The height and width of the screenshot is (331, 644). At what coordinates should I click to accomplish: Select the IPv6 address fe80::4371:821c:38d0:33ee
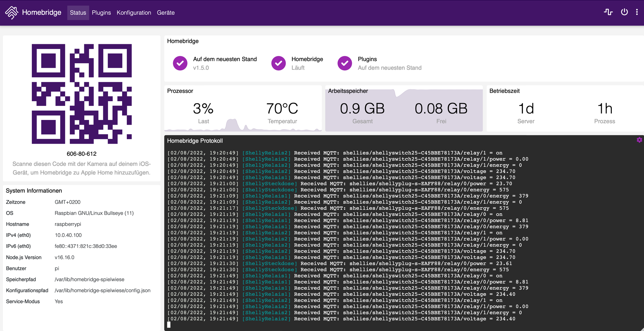pyautogui.click(x=86, y=246)
